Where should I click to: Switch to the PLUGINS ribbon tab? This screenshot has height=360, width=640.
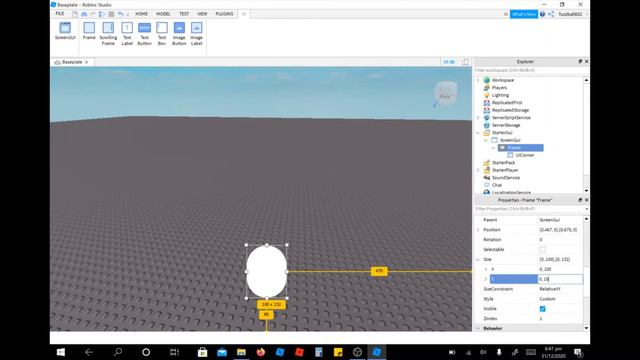224,14
